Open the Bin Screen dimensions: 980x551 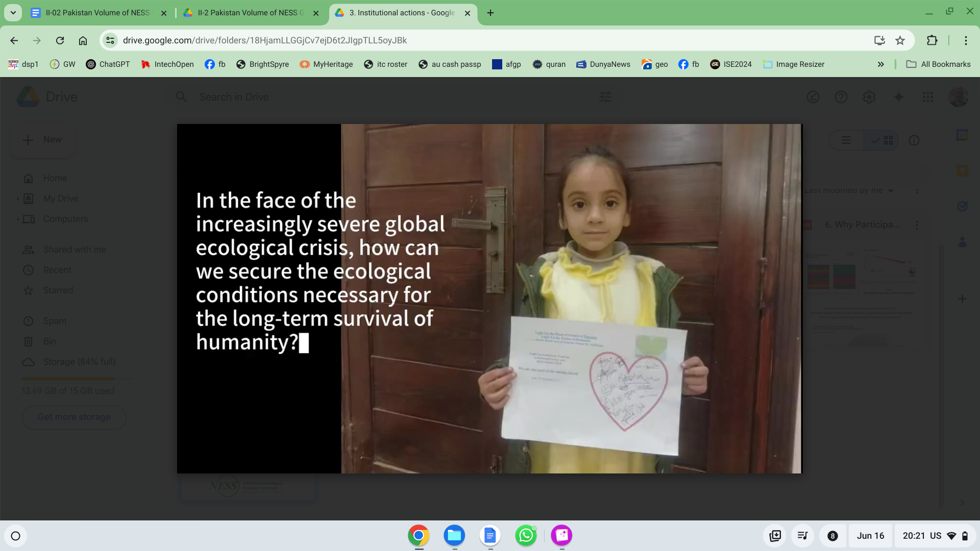point(50,341)
